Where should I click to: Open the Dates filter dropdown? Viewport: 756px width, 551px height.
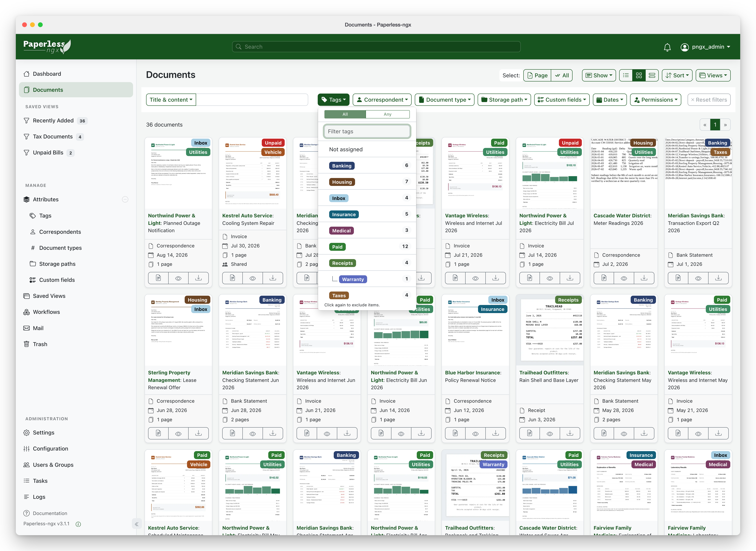[x=610, y=100]
